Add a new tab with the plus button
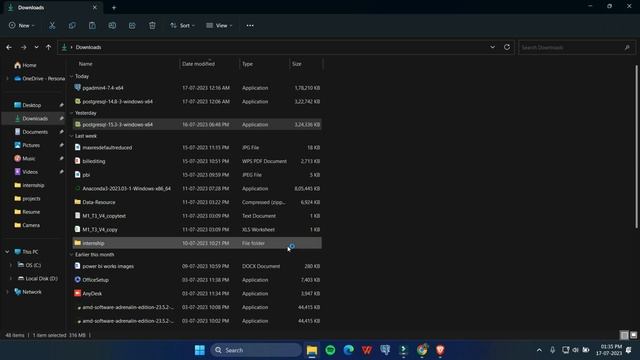640x360 pixels. (114, 7)
